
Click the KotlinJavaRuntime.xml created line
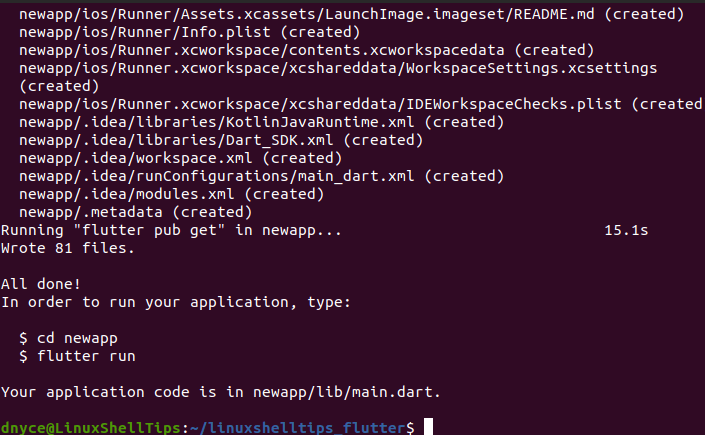tap(261, 122)
